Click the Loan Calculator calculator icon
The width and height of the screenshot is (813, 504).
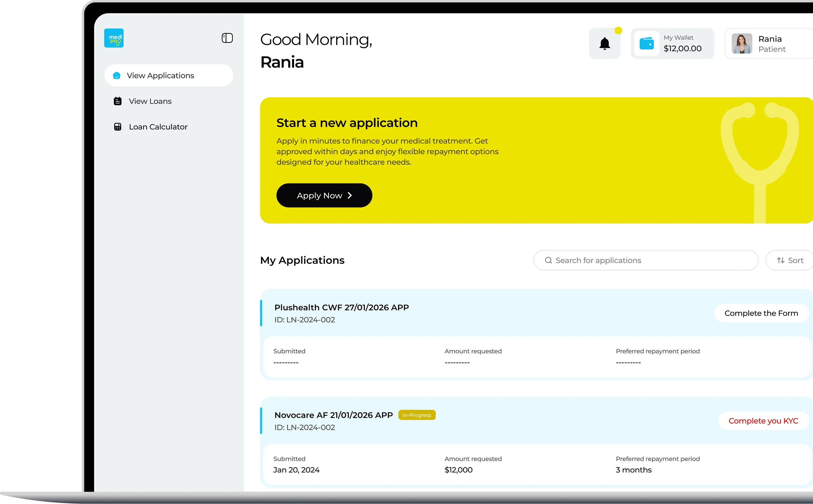point(118,127)
